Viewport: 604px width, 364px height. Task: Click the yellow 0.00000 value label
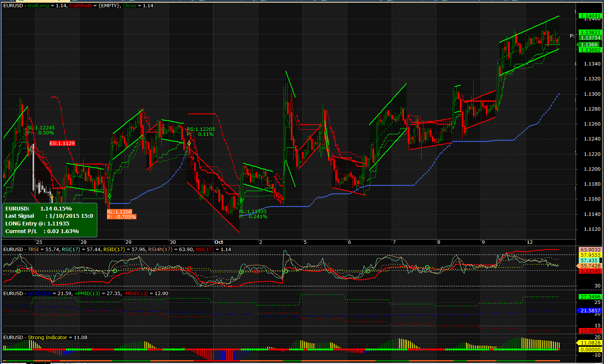(x=591, y=350)
